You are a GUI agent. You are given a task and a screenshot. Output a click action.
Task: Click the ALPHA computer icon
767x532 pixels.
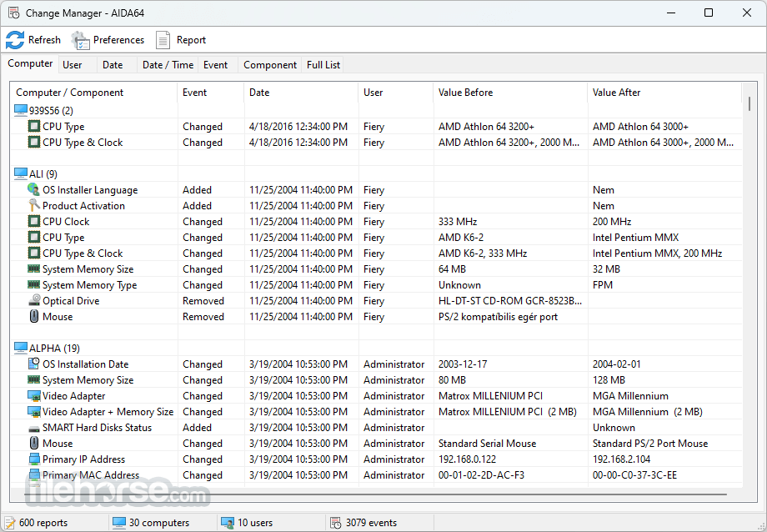coord(21,348)
